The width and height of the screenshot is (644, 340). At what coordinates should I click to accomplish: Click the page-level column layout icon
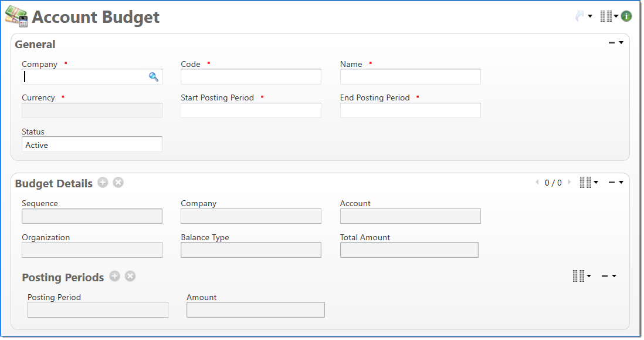point(606,16)
